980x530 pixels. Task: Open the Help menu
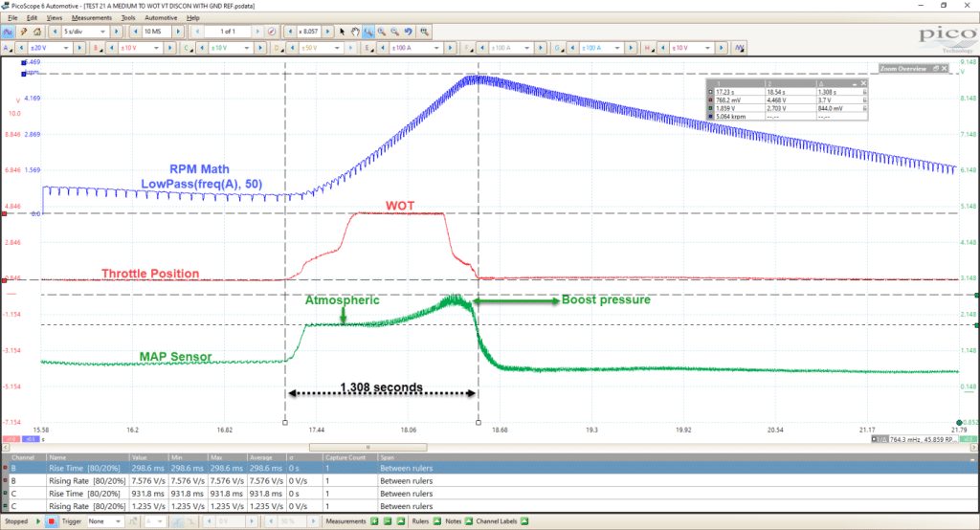193,17
